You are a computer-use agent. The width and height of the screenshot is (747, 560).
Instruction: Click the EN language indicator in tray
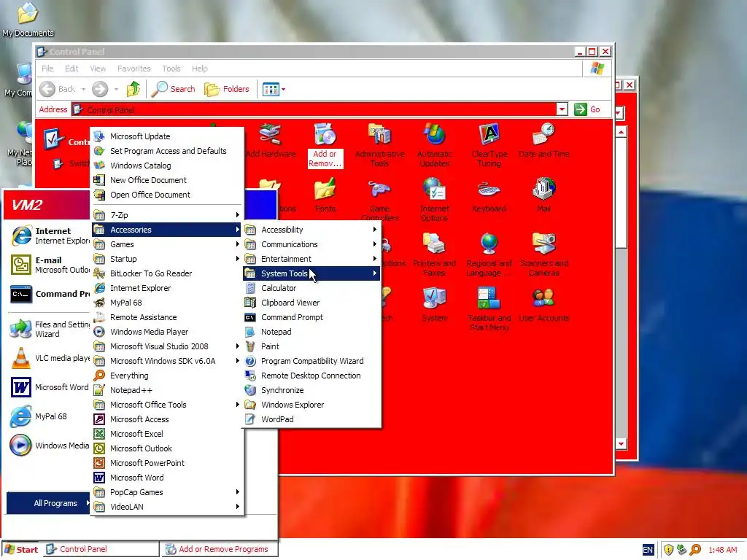[648, 550]
